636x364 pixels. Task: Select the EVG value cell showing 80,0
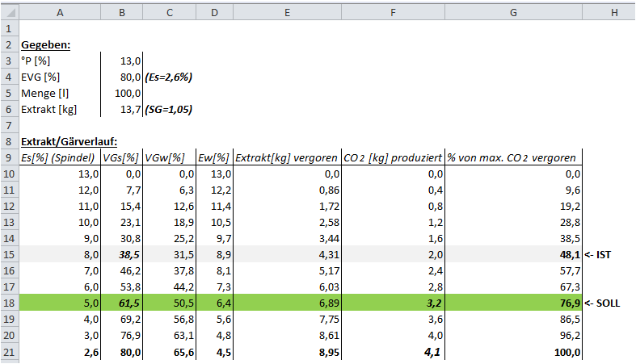click(x=122, y=77)
